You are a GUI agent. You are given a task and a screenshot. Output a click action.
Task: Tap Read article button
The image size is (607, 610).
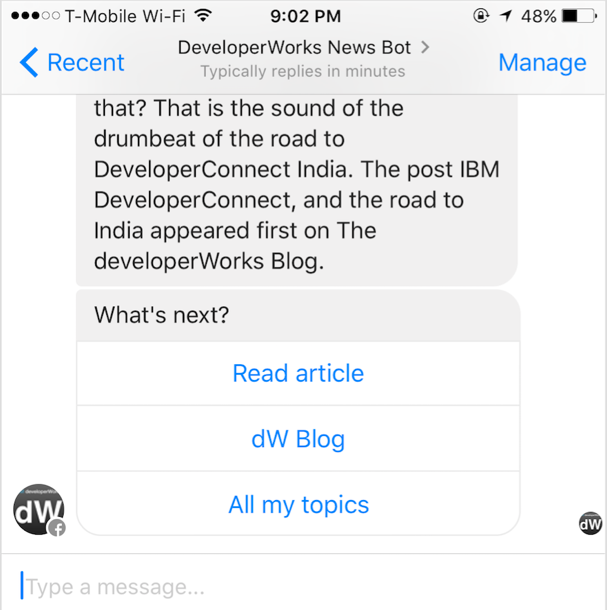pos(298,373)
